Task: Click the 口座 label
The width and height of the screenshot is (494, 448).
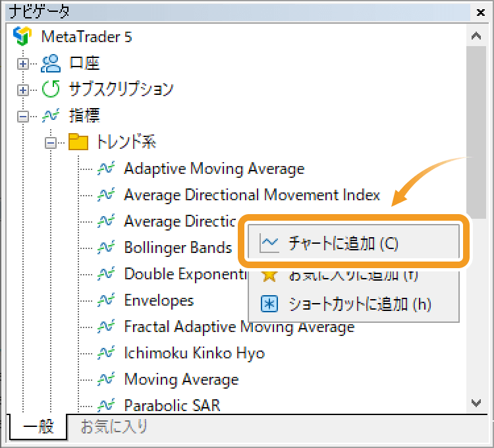Action: pos(84,63)
